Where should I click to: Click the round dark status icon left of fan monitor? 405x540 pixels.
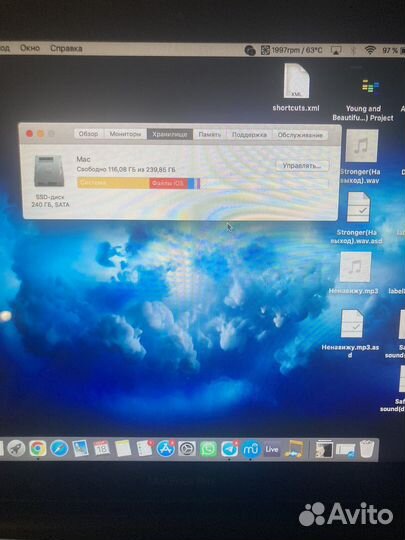click(x=250, y=51)
